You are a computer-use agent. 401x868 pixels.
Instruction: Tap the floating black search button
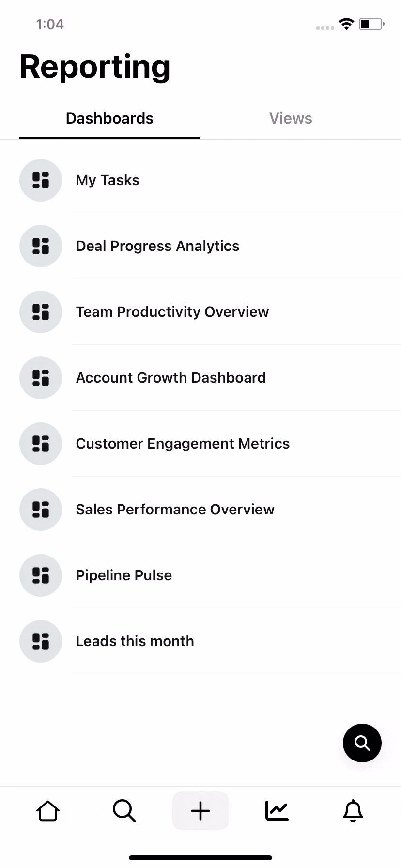pos(362,743)
